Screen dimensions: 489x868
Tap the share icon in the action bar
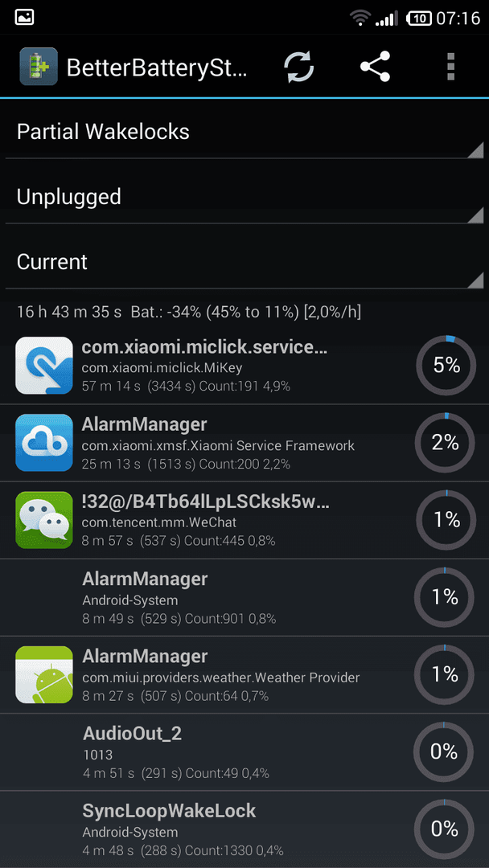[375, 67]
